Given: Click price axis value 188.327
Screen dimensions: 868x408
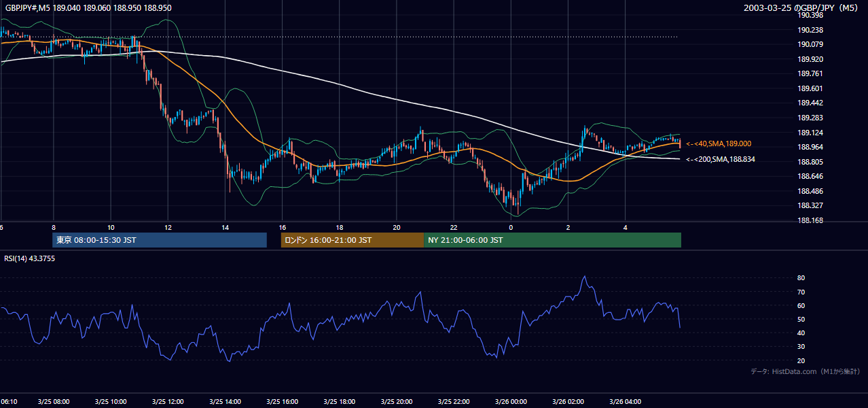Looking at the screenshot, I should pos(810,205).
